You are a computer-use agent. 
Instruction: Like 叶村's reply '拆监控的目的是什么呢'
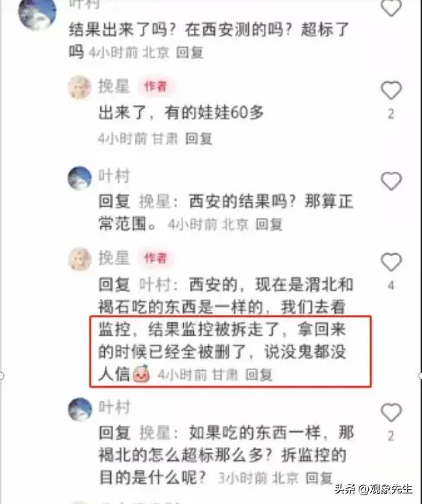391,412
